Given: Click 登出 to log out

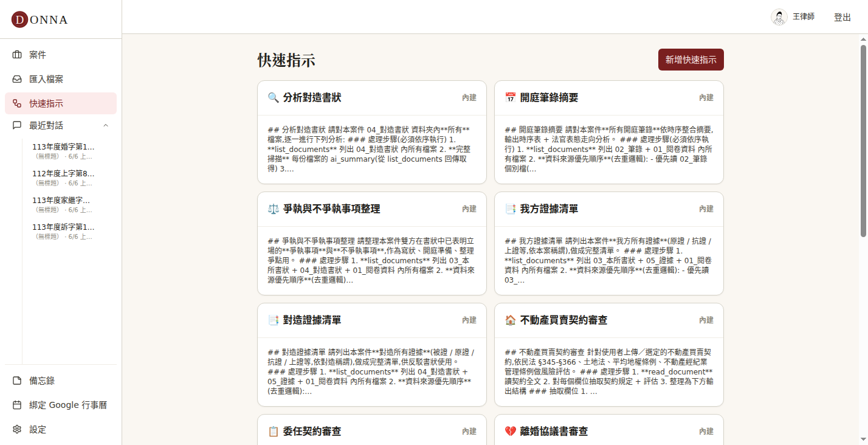Looking at the screenshot, I should [842, 17].
